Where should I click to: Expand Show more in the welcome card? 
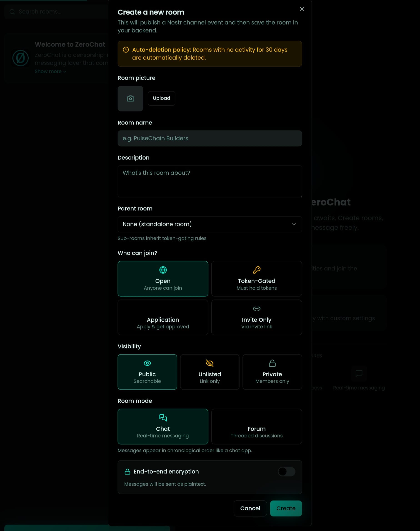click(x=50, y=72)
